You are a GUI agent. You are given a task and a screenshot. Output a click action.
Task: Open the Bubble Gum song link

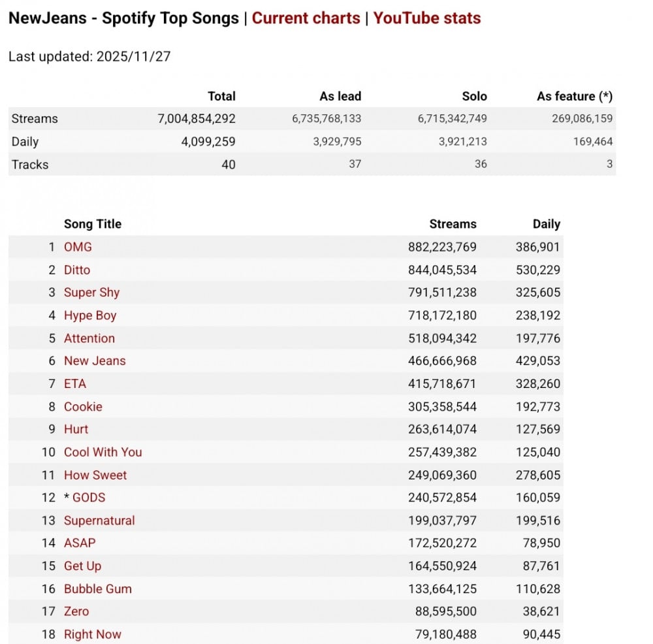98,588
